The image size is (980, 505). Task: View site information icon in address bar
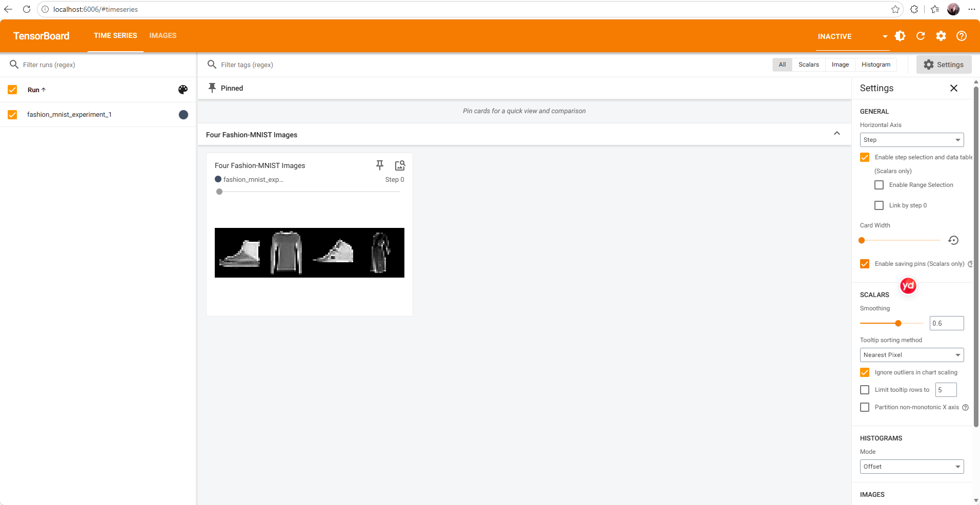click(x=45, y=9)
